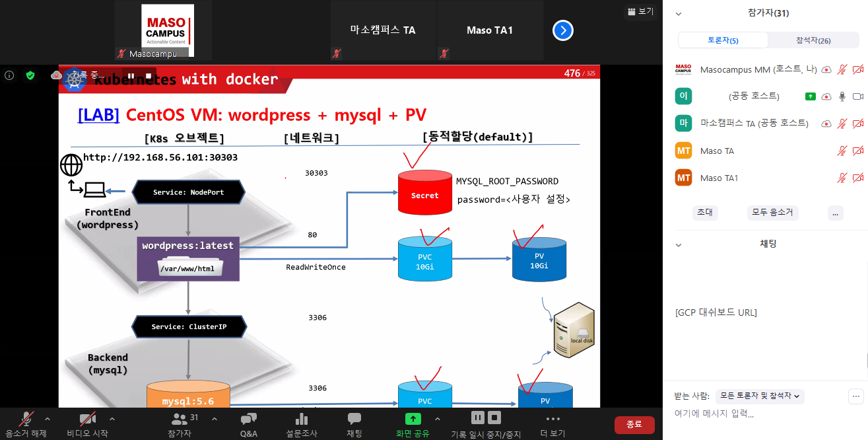
Task: Click the green share screen (화면 공유) icon
Action: [x=413, y=419]
